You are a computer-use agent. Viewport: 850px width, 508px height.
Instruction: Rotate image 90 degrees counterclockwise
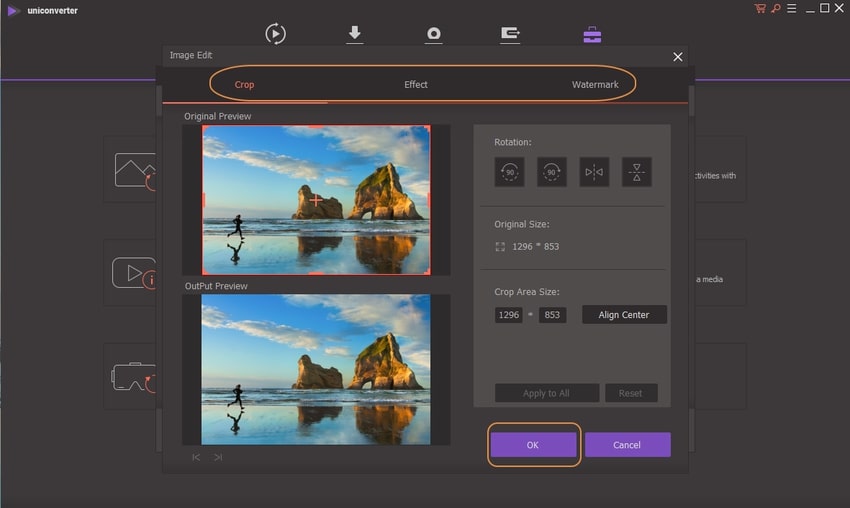(x=509, y=172)
